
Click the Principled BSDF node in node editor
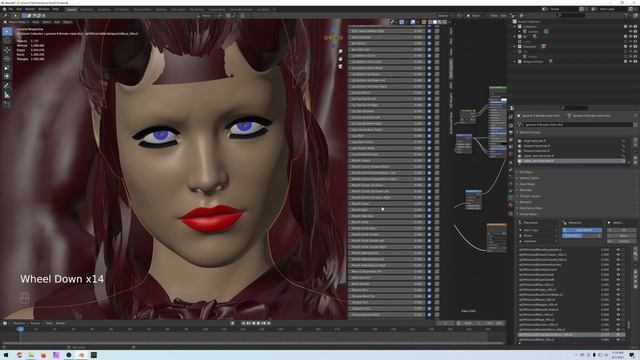point(498,122)
